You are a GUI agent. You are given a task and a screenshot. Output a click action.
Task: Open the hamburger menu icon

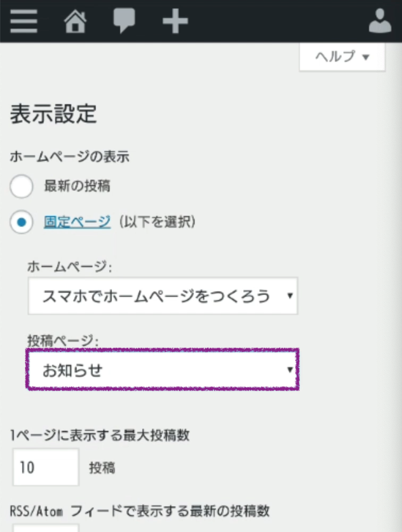[23, 22]
